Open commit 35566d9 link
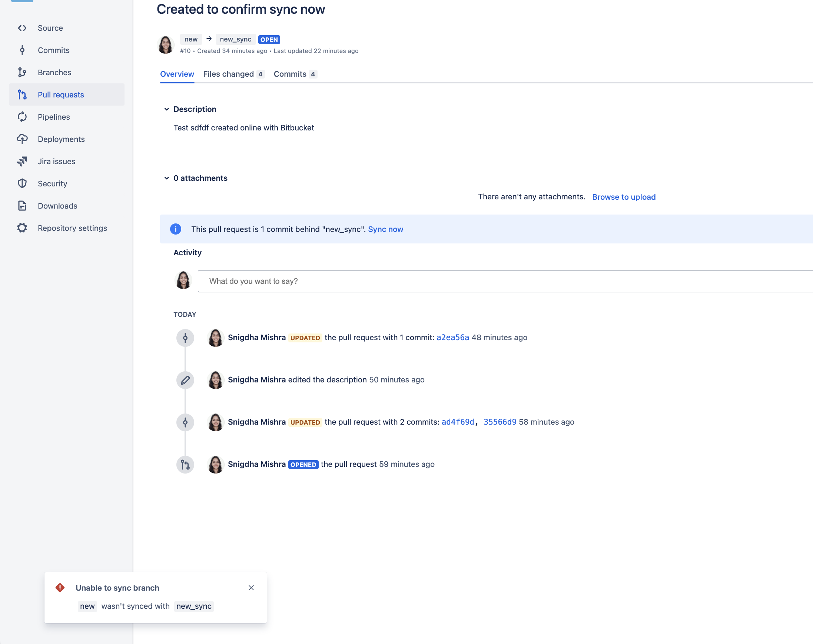Viewport: 813px width, 644px height. coord(500,422)
